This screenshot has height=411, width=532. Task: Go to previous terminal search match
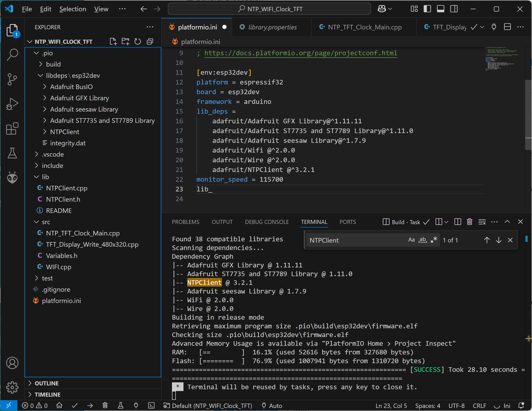click(x=487, y=240)
